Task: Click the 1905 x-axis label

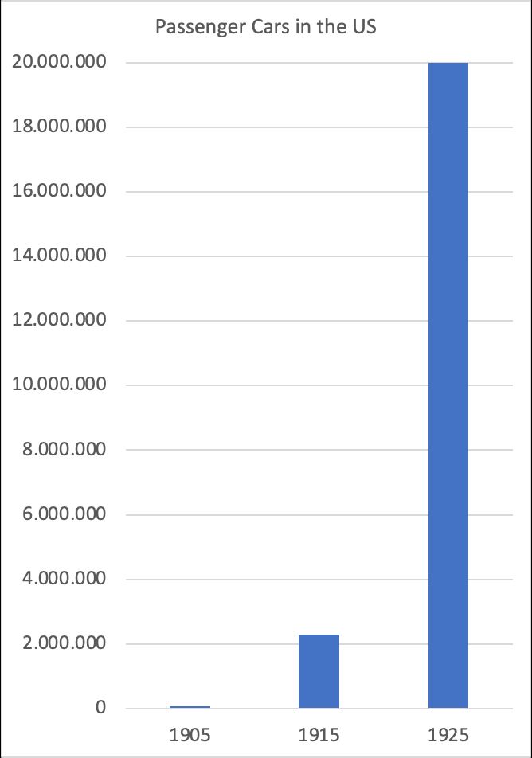Action: [190, 735]
